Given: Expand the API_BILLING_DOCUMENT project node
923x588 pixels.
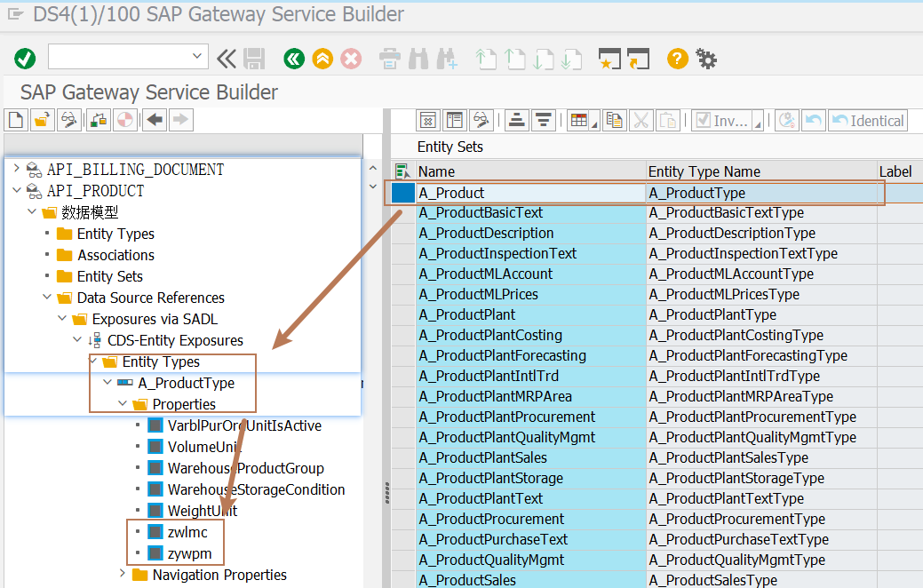Looking at the screenshot, I should [17, 169].
